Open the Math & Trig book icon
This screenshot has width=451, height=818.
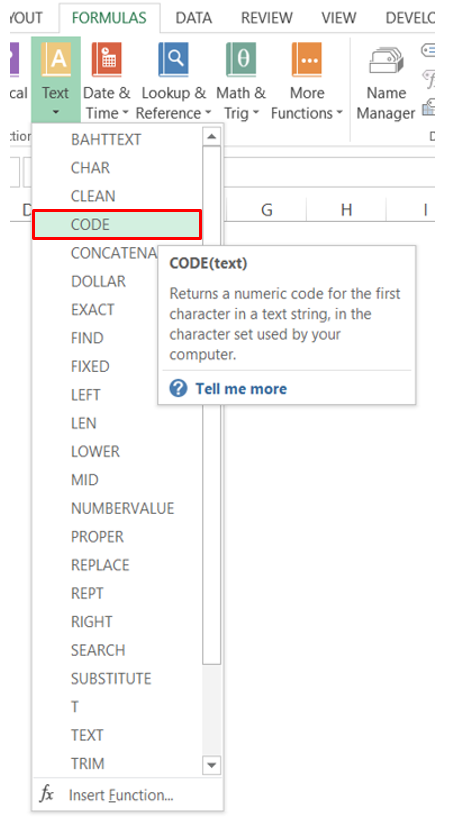[x=240, y=59]
